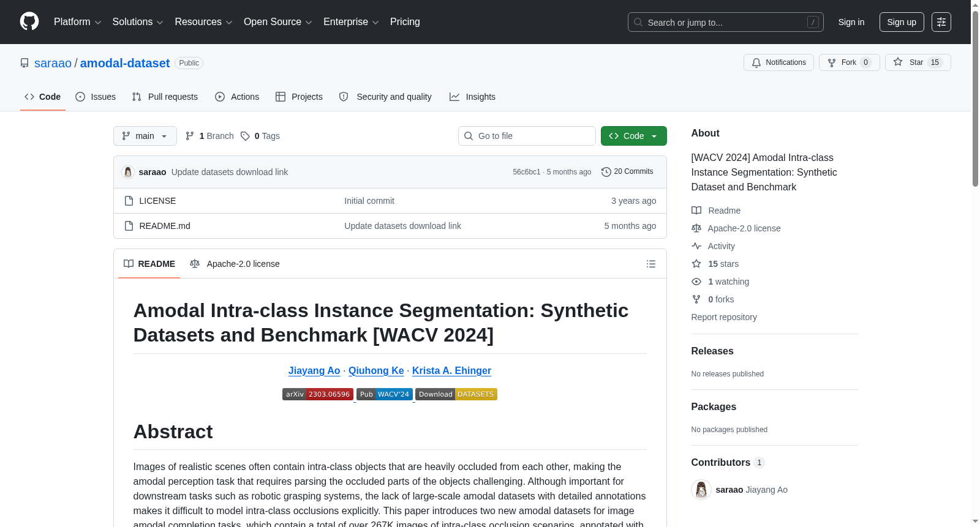Click the magnifier icon in Go to file
The width and height of the screenshot is (980, 527).
click(469, 136)
